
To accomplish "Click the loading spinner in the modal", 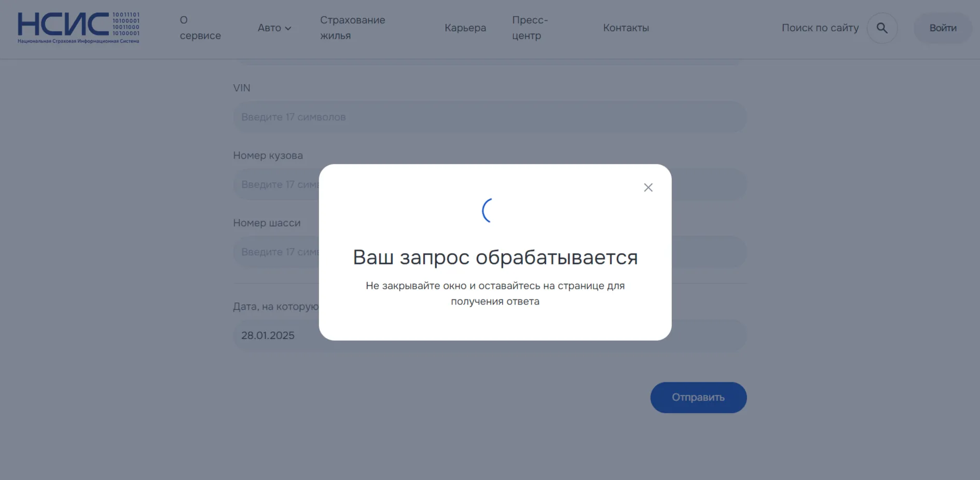I will coord(488,211).
